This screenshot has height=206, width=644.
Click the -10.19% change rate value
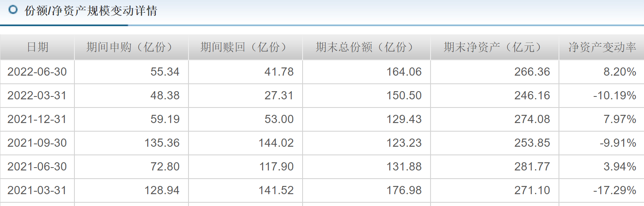pos(615,96)
